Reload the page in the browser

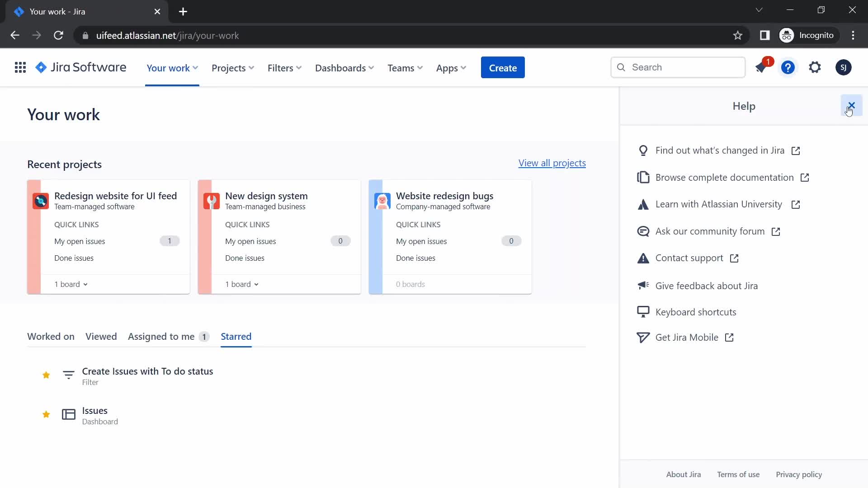58,35
